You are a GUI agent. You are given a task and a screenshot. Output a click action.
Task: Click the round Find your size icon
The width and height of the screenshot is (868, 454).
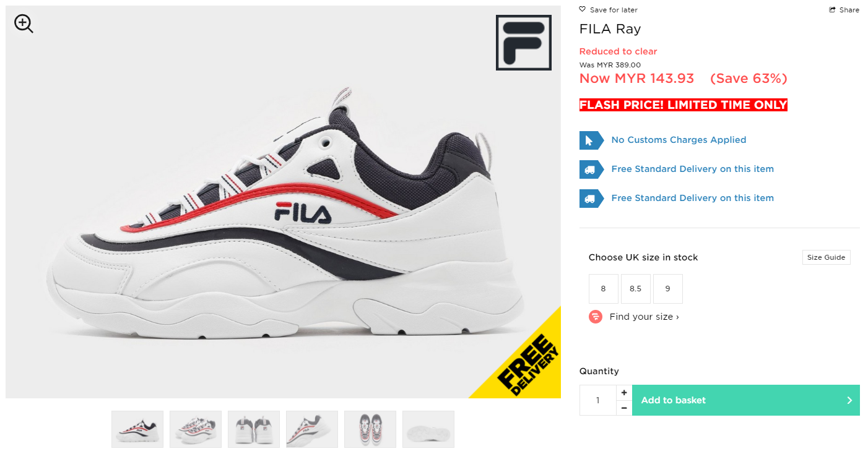point(596,317)
